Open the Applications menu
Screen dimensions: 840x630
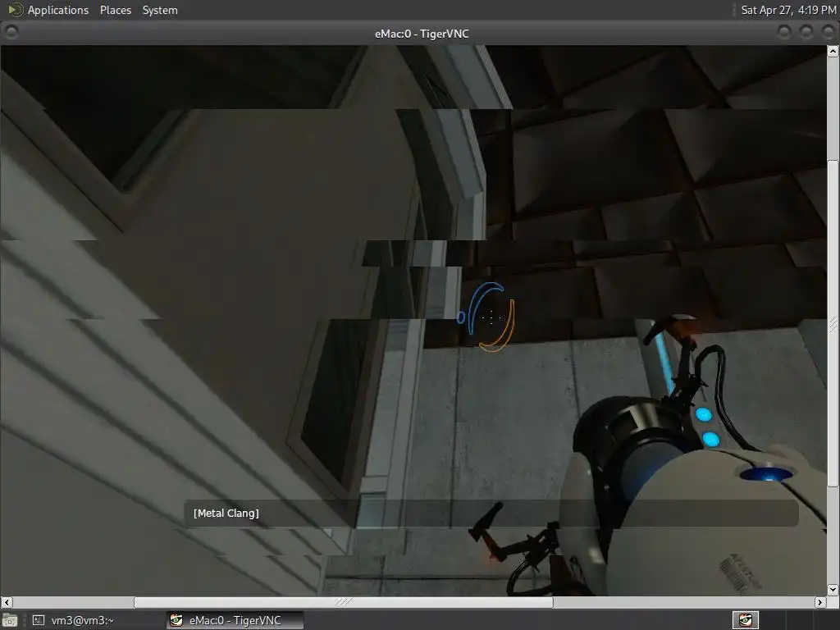(x=58, y=10)
